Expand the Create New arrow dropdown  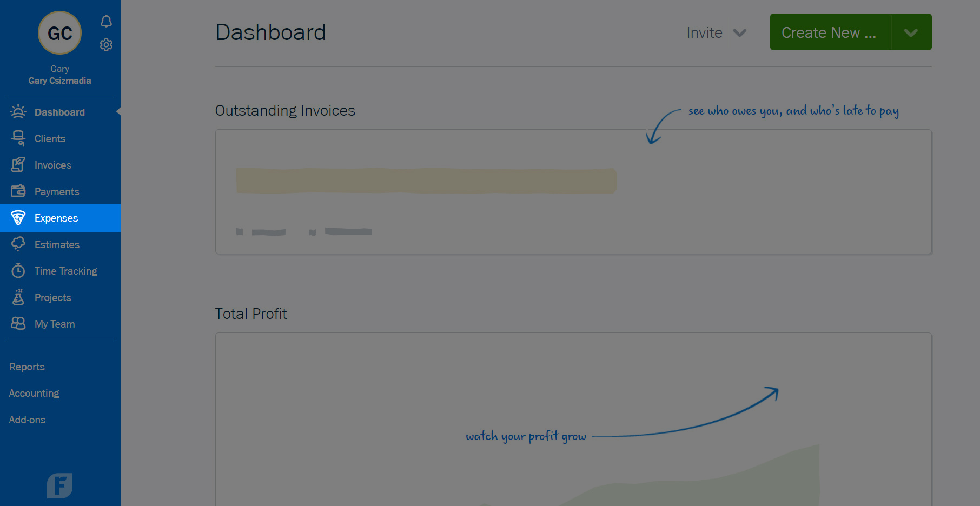(x=911, y=32)
